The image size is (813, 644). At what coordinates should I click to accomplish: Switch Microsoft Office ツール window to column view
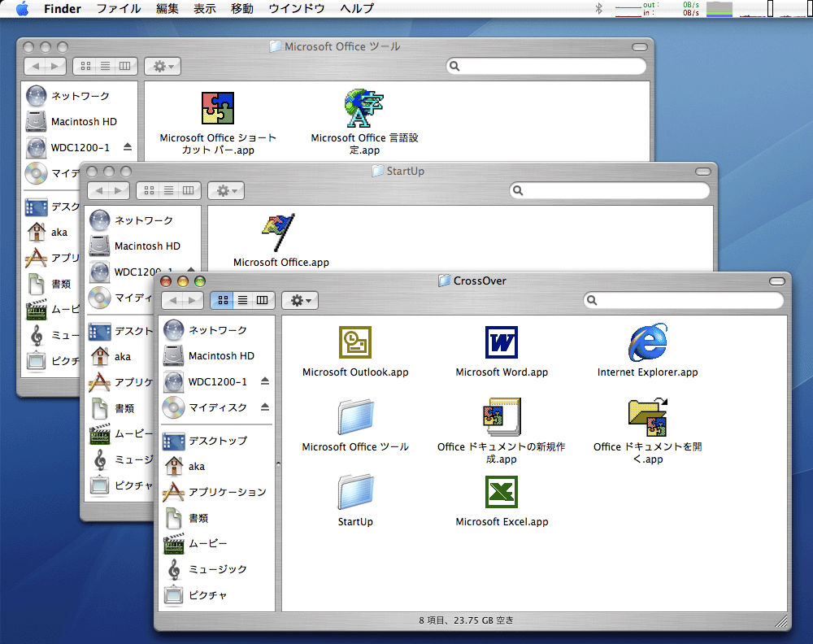click(x=125, y=66)
